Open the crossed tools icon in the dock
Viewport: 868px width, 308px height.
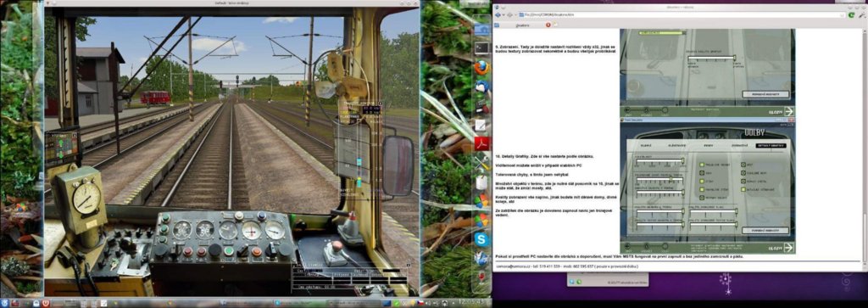(481, 163)
